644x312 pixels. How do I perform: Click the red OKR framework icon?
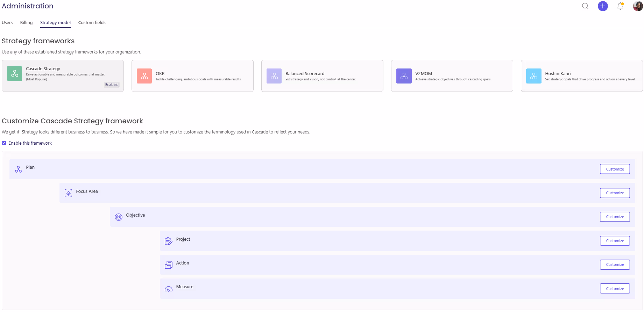click(144, 76)
